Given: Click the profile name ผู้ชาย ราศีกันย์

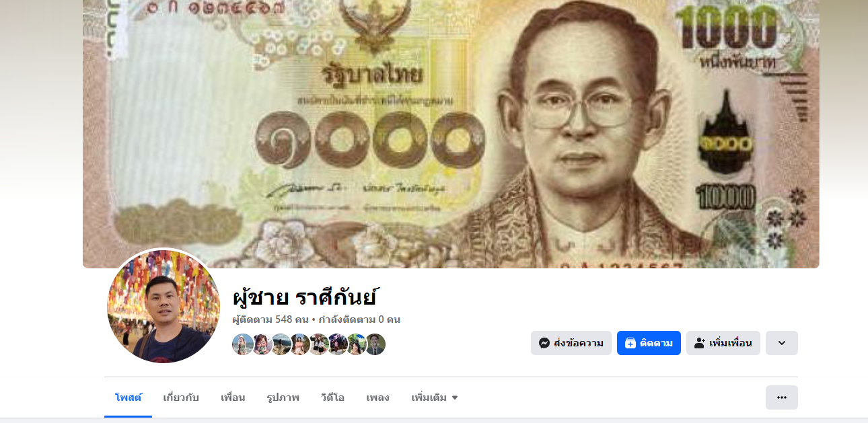Looking at the screenshot, I should pos(305,297).
